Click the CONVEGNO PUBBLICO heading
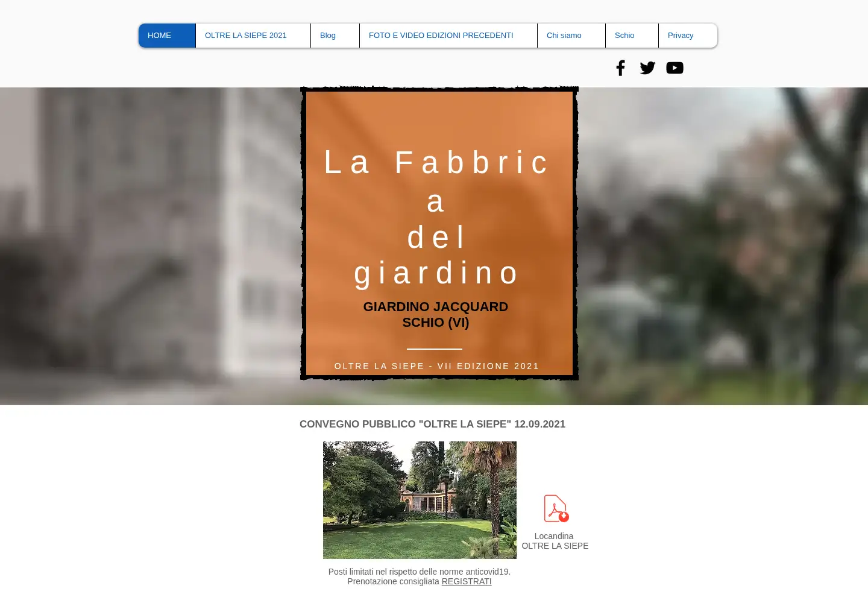868x603 pixels. pos(432,424)
